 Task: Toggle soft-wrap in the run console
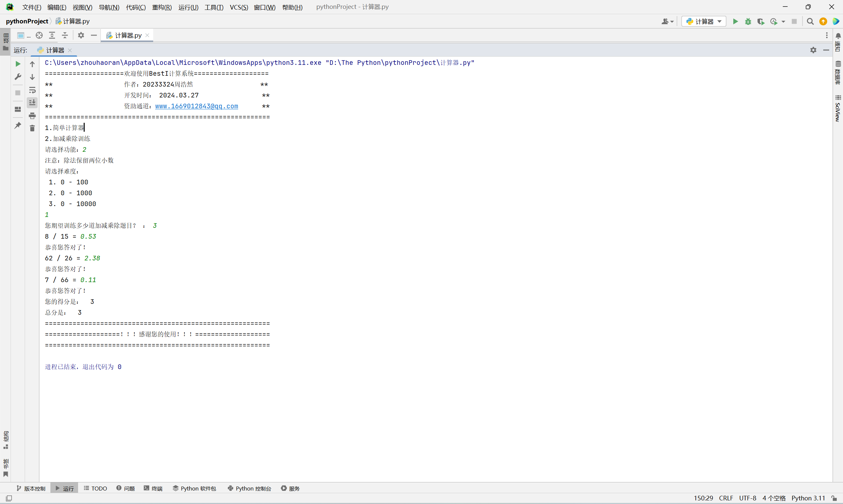32,90
